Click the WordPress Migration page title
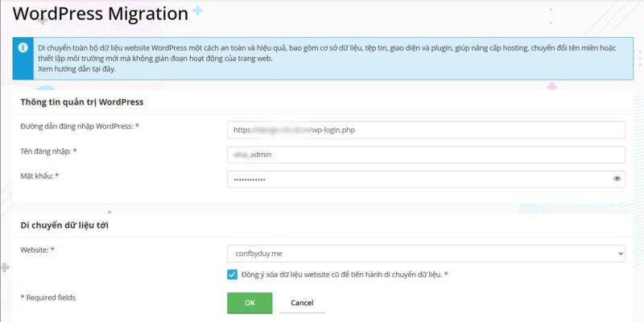 tap(100, 14)
